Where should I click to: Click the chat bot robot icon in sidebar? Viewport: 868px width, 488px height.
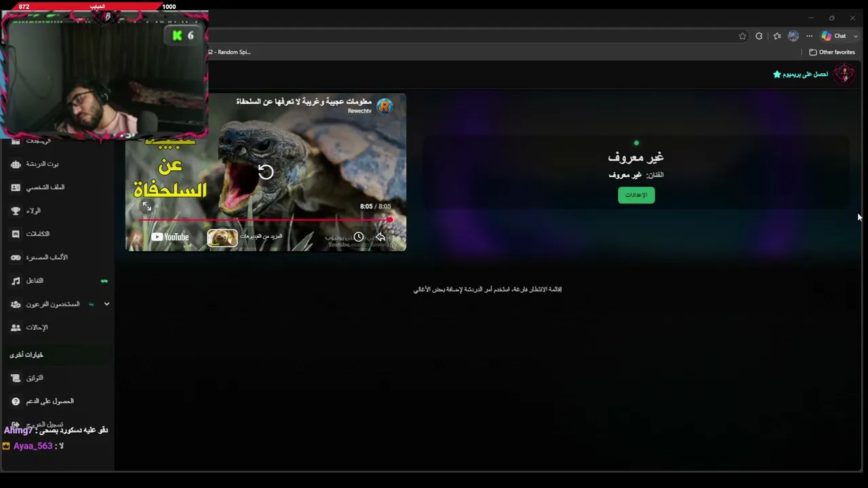point(16,164)
